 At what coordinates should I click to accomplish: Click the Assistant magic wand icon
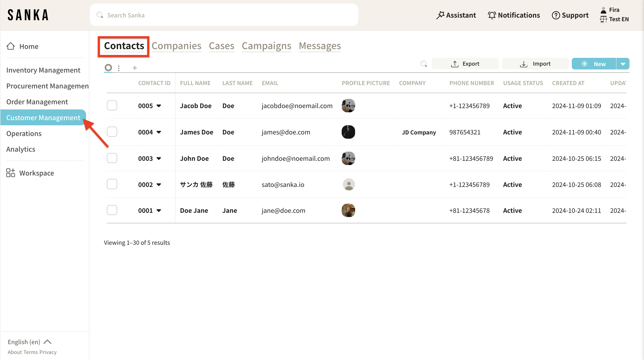tap(440, 15)
